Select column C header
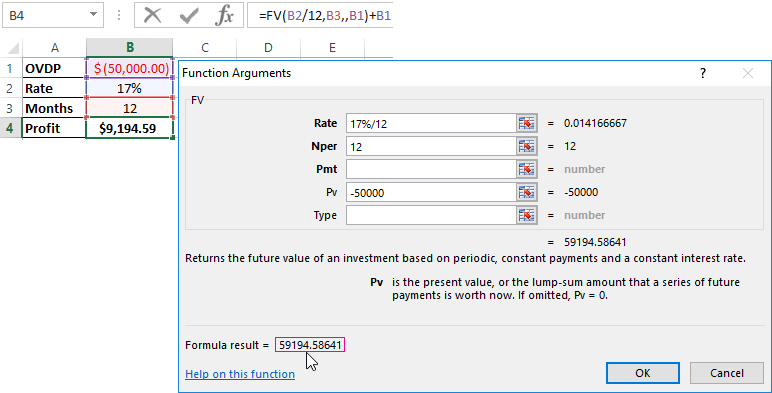The width and height of the screenshot is (772, 393). coord(205,48)
